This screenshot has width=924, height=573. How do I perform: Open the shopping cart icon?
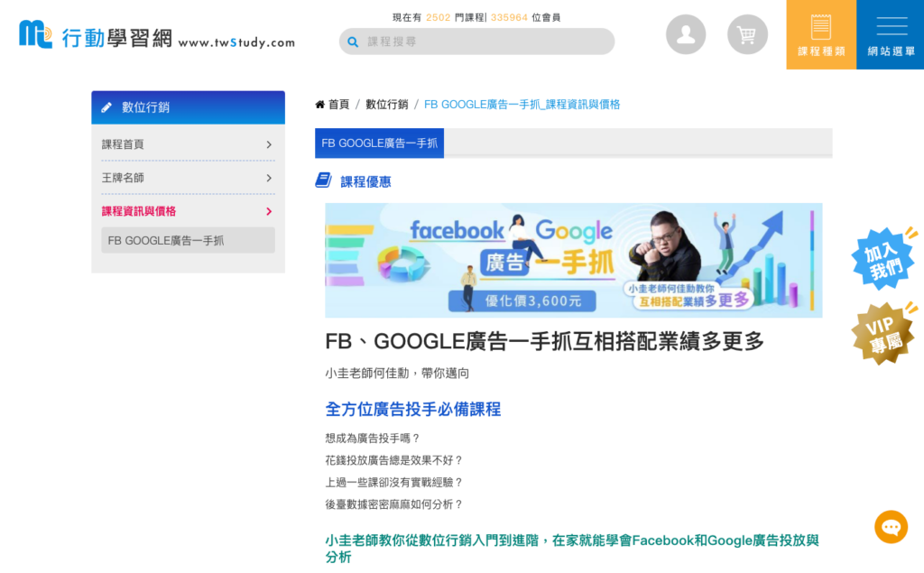pyautogui.click(x=747, y=34)
